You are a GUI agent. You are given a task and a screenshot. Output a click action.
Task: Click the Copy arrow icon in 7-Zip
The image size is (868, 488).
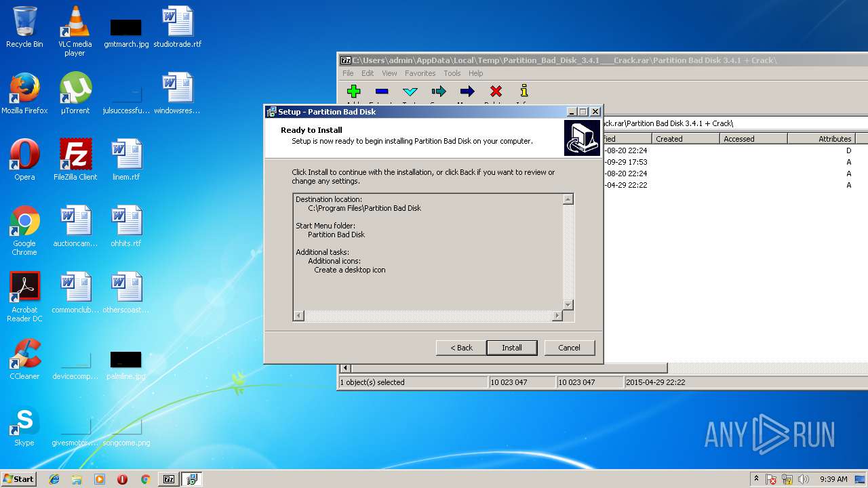(x=439, y=91)
